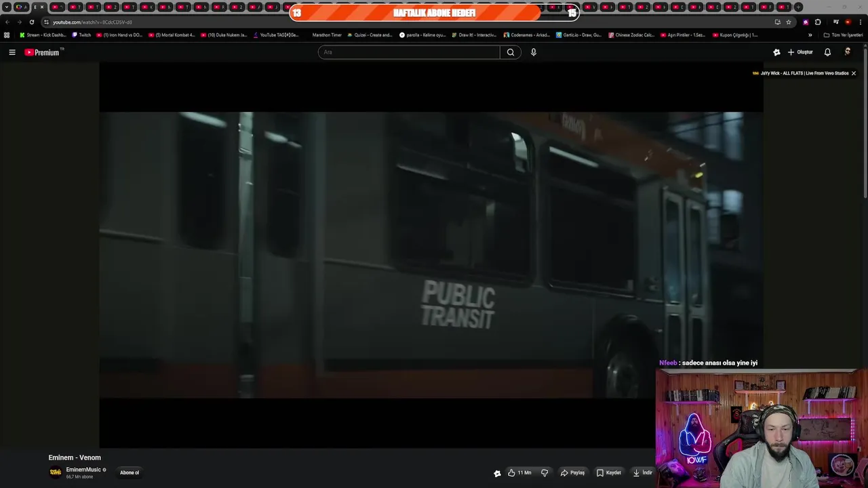
Task: Open Codenames bookmark
Action: pos(527,35)
